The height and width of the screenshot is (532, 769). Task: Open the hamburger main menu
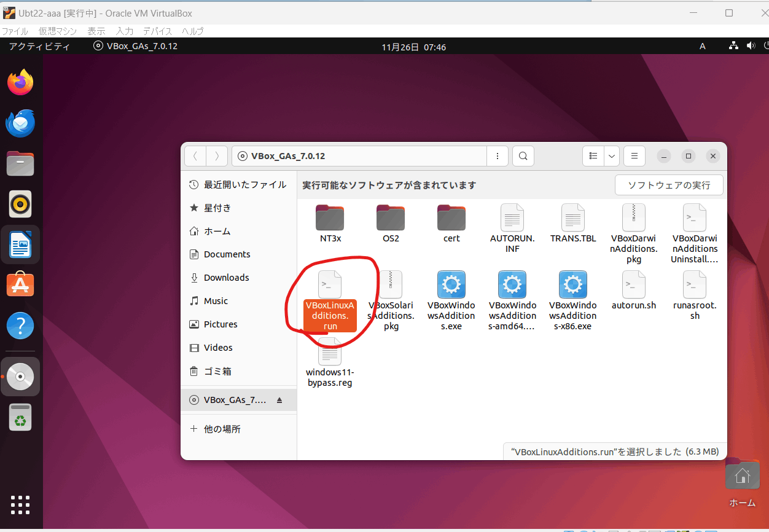tap(634, 156)
